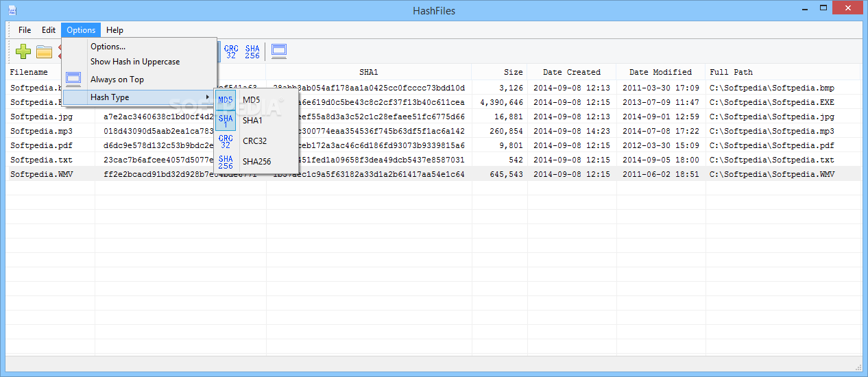Click size value 645,543
Image resolution: width=868 pixels, height=377 pixels.
[506, 174]
